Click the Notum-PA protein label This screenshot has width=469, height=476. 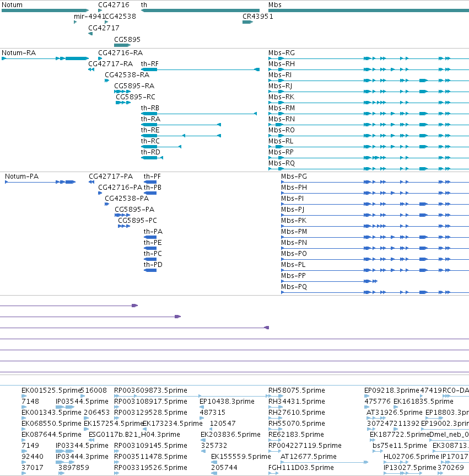[22, 177]
